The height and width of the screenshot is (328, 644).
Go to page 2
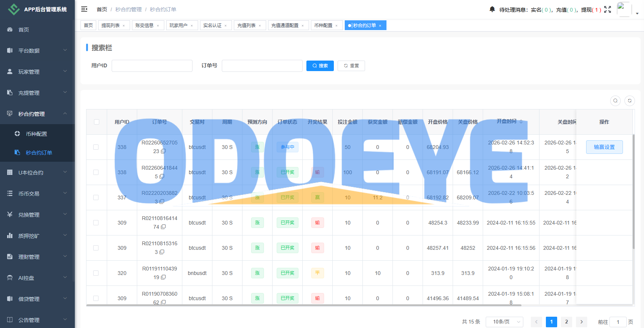tap(567, 322)
